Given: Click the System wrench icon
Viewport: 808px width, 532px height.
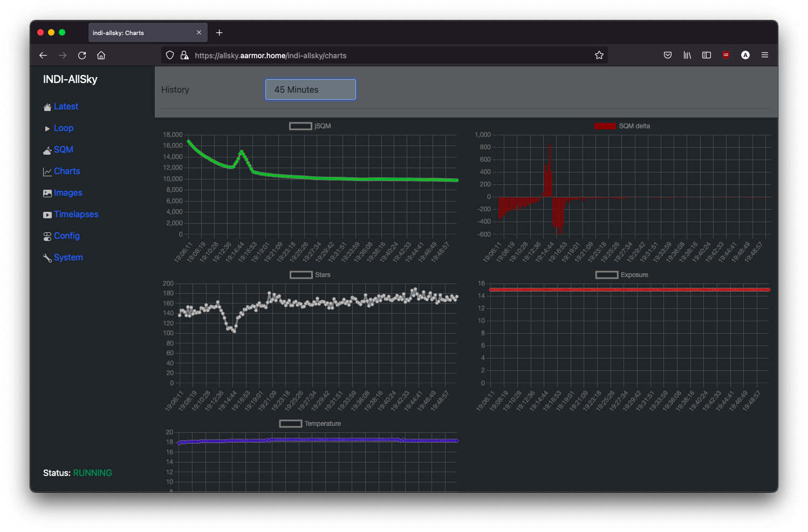Looking at the screenshot, I should (47, 258).
